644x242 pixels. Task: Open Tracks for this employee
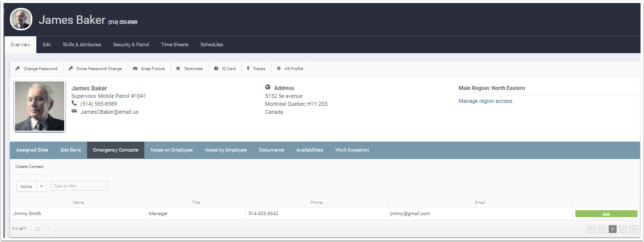coord(256,69)
